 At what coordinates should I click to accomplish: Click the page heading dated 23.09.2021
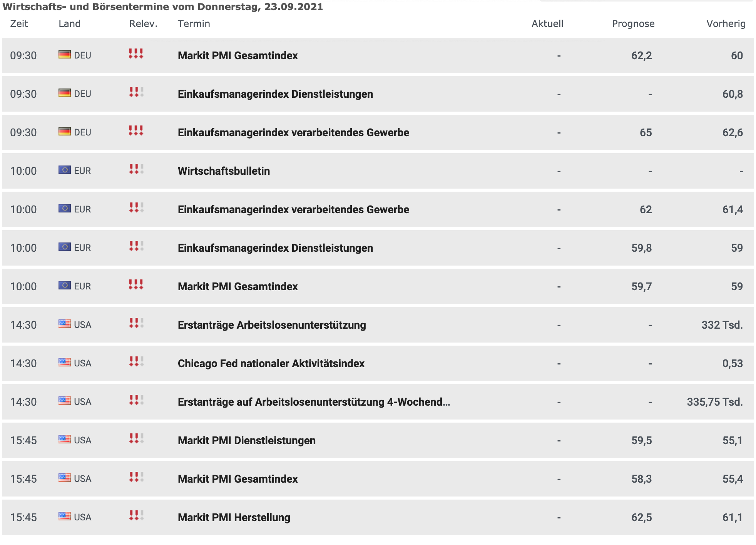[x=162, y=7]
